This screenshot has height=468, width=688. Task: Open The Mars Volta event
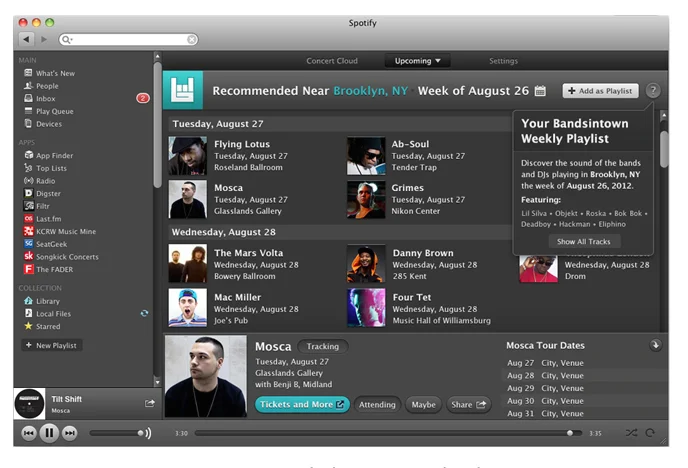[x=234, y=264]
